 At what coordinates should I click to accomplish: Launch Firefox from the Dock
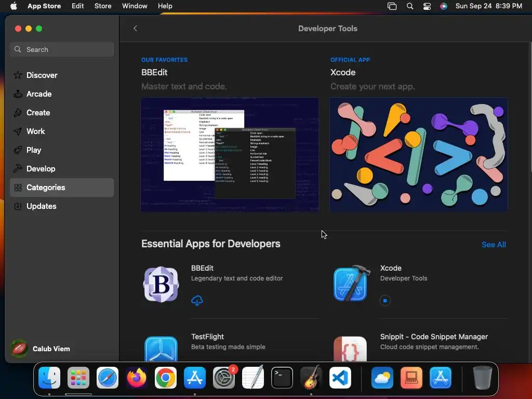coord(137,378)
